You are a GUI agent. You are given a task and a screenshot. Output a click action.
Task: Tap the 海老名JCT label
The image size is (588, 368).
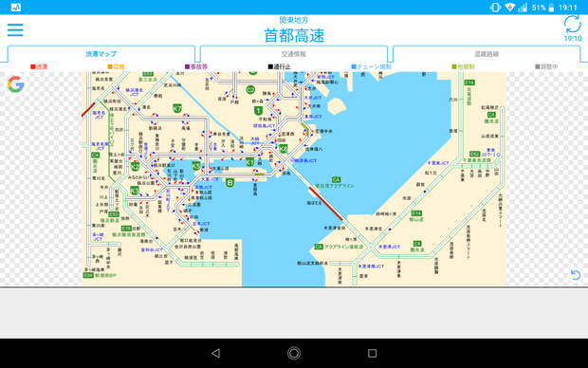(x=99, y=115)
